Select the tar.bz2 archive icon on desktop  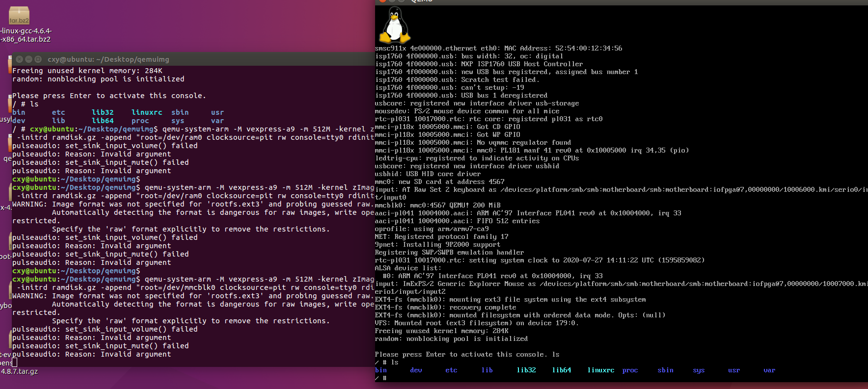(19, 15)
